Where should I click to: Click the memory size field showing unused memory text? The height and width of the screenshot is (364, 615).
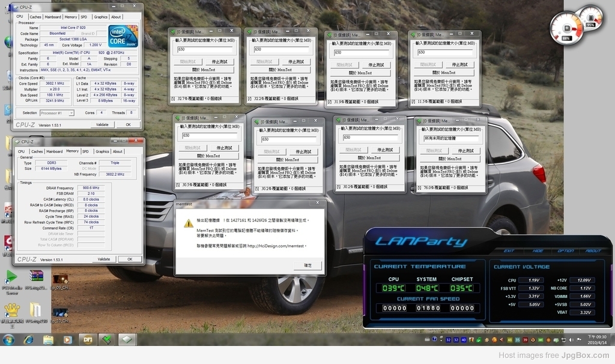[x=450, y=138]
